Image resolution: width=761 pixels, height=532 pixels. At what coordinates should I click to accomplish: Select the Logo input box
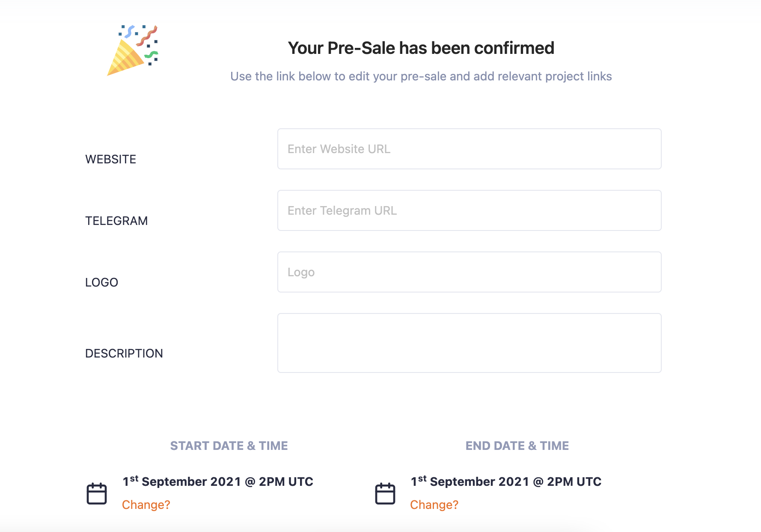point(470,272)
